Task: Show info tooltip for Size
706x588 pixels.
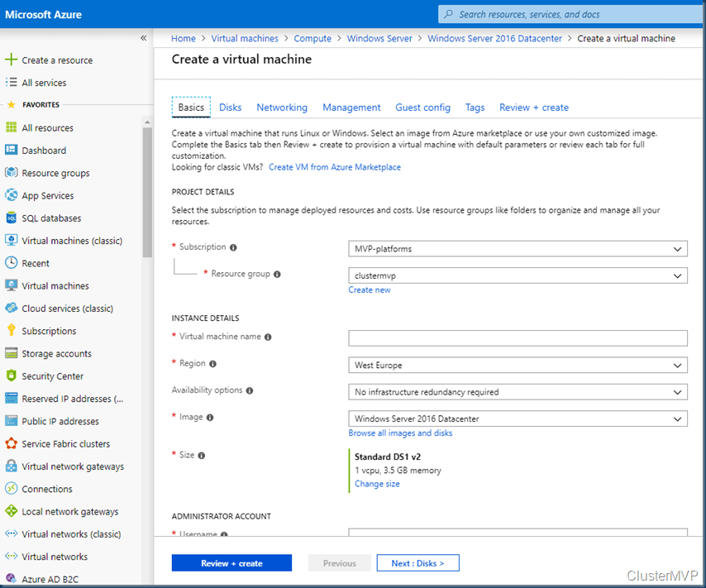Action: (x=201, y=456)
